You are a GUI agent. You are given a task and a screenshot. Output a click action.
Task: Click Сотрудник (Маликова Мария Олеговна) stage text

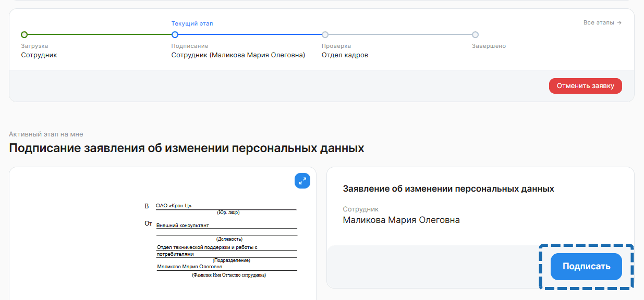tap(238, 55)
